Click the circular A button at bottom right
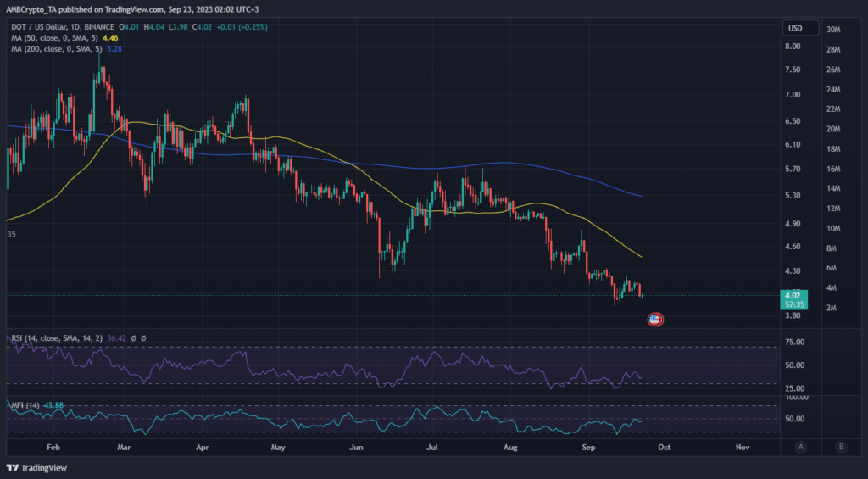The width and height of the screenshot is (868, 479). 800,447
